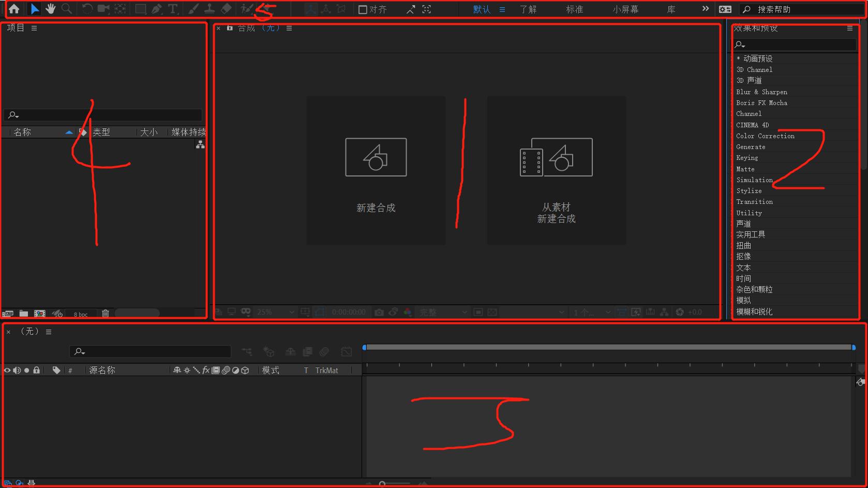Open the 合成 panel menu
Viewport: 868px width, 488px height.
pyautogui.click(x=289, y=28)
